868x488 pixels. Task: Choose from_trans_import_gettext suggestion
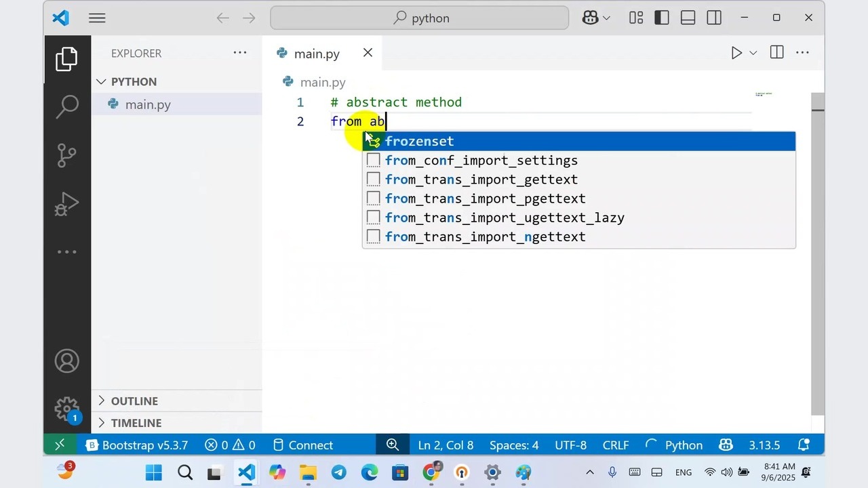pyautogui.click(x=579, y=180)
